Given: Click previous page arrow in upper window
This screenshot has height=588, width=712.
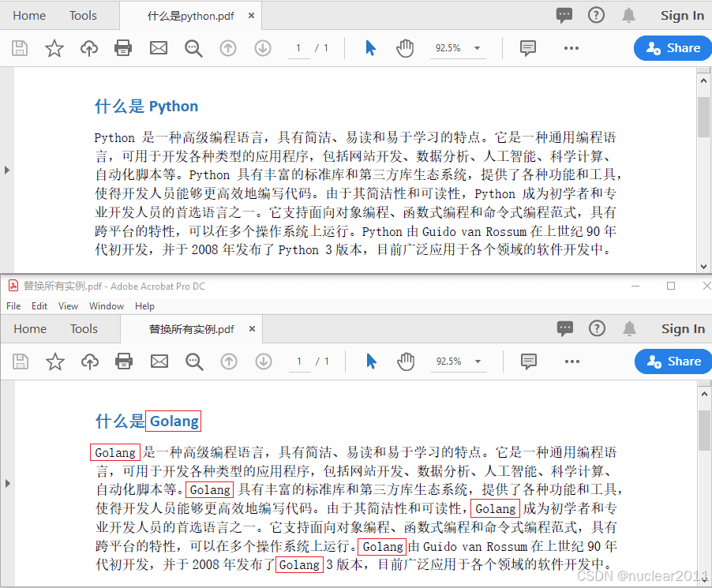Looking at the screenshot, I should (228, 47).
